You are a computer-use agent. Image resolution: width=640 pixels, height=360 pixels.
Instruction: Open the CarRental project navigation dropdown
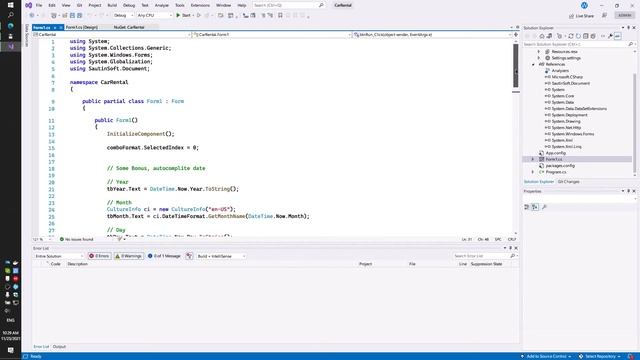pos(112,35)
